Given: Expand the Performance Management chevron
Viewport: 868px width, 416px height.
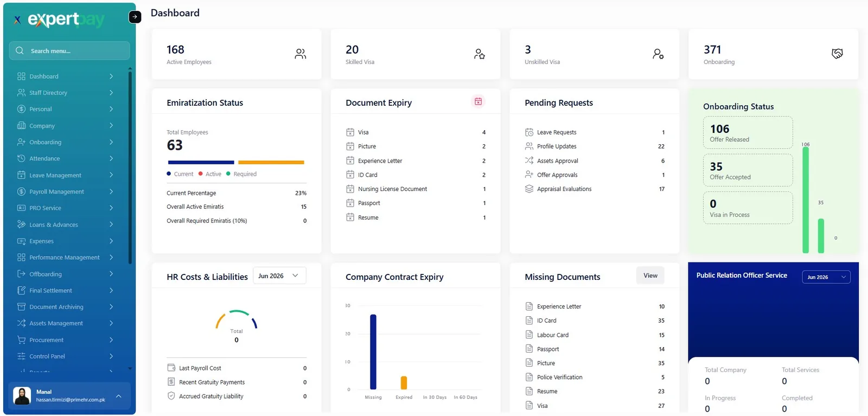Looking at the screenshot, I should (111, 257).
